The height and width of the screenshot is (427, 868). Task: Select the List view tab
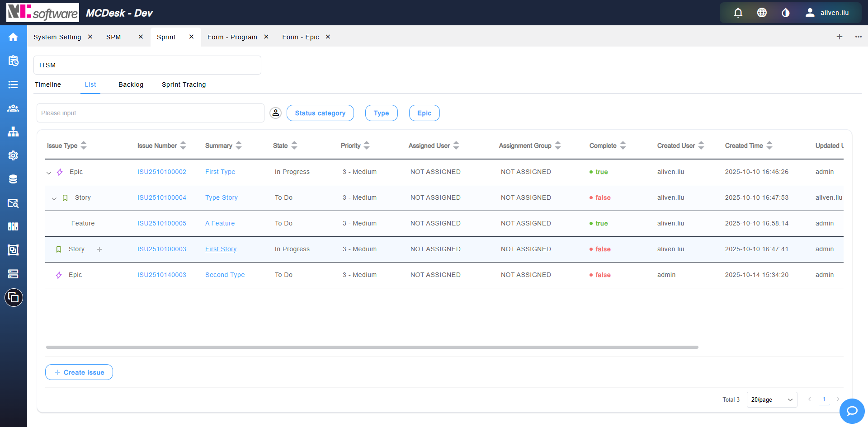click(90, 84)
